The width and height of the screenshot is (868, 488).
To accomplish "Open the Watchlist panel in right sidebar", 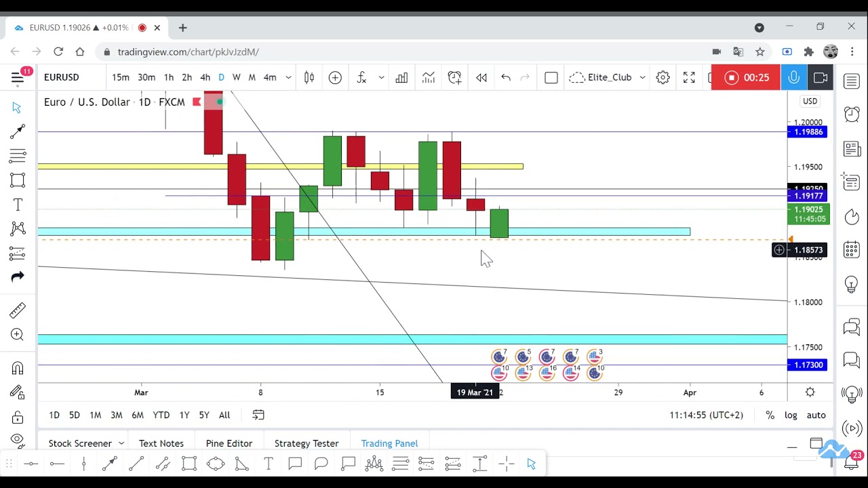I will [852, 81].
